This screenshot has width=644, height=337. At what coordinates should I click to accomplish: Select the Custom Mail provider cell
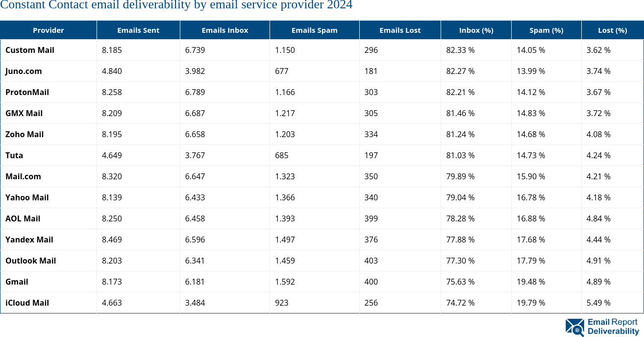pyautogui.click(x=49, y=50)
